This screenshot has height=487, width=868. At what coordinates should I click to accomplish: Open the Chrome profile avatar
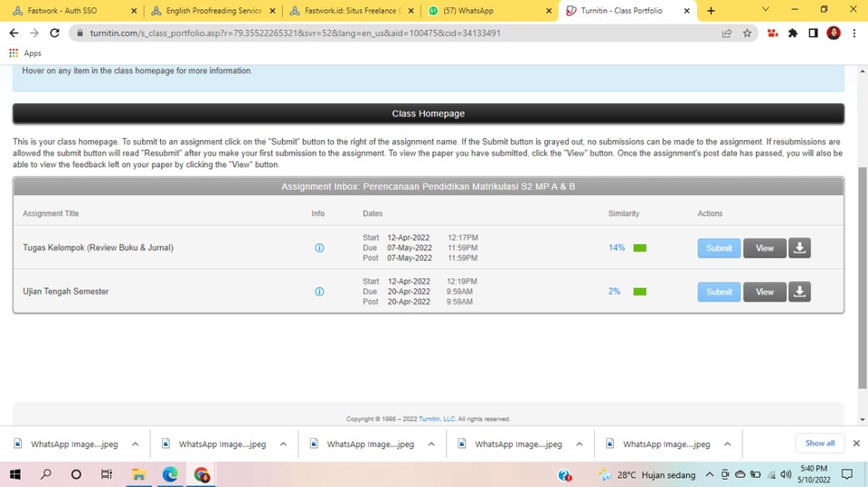(x=834, y=33)
